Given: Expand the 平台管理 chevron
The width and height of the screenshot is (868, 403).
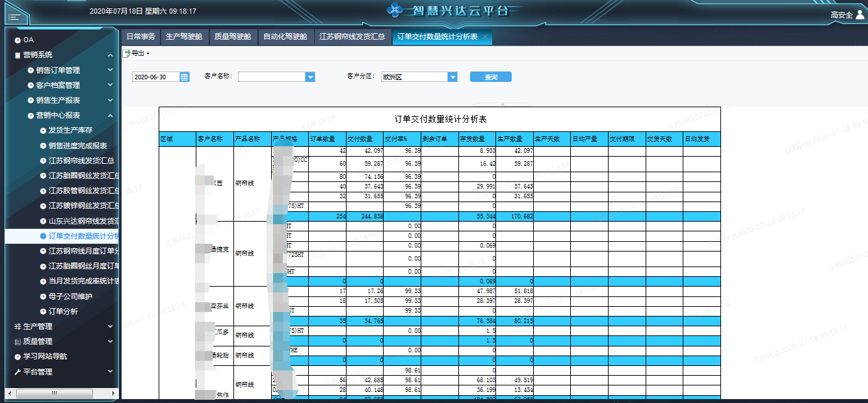Looking at the screenshot, I should click(x=111, y=372).
